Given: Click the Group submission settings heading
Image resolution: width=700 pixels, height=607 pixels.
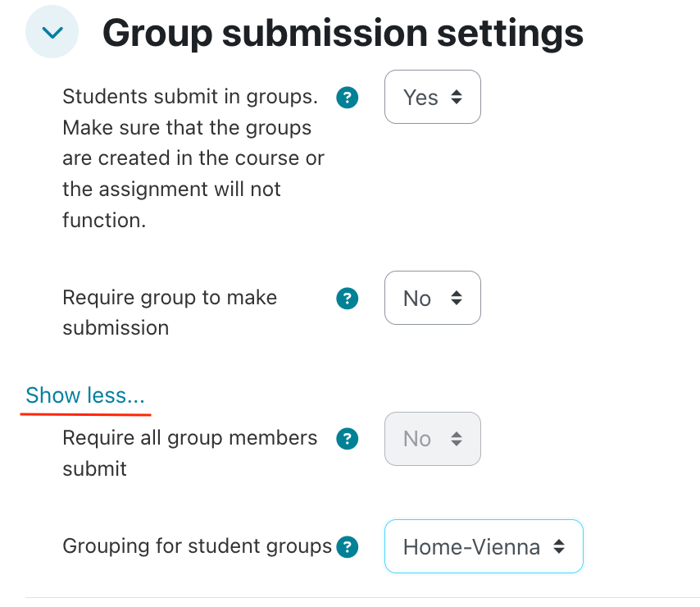Looking at the screenshot, I should (343, 33).
